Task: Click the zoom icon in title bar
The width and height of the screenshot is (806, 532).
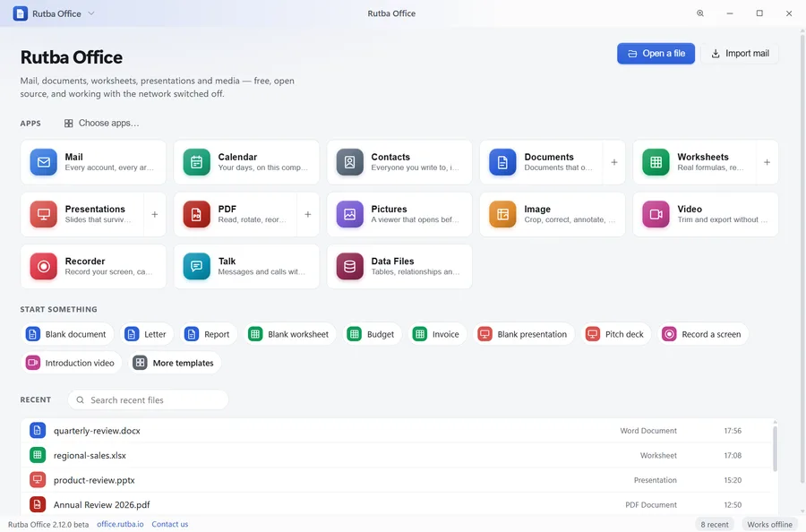Action: coord(700,13)
